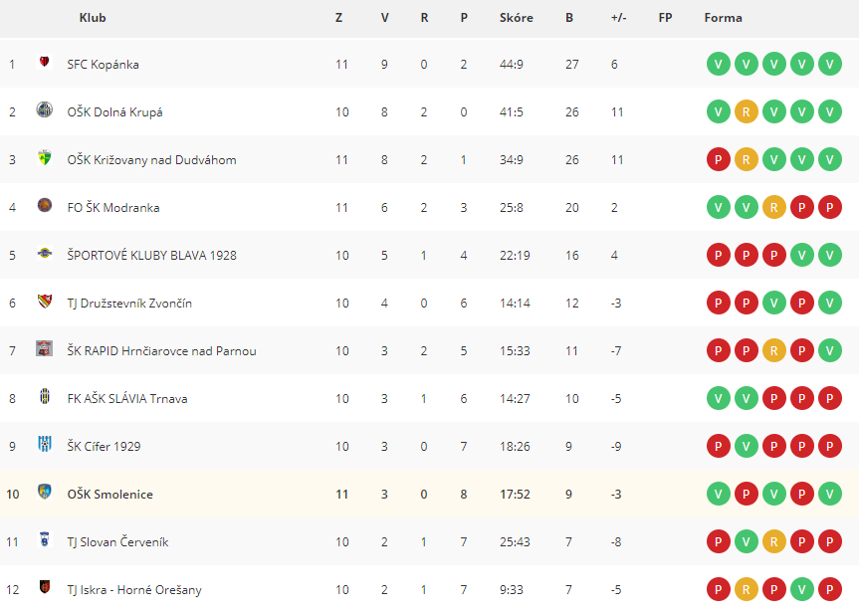Click the ŠK RAPID Hrnčiarovce crest

45,348
